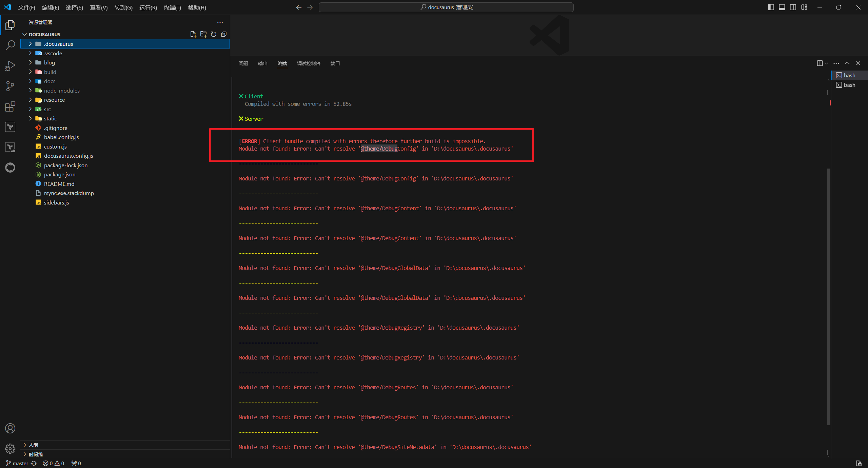Open babel.config.js file
The image size is (868, 468).
click(x=125, y=137)
